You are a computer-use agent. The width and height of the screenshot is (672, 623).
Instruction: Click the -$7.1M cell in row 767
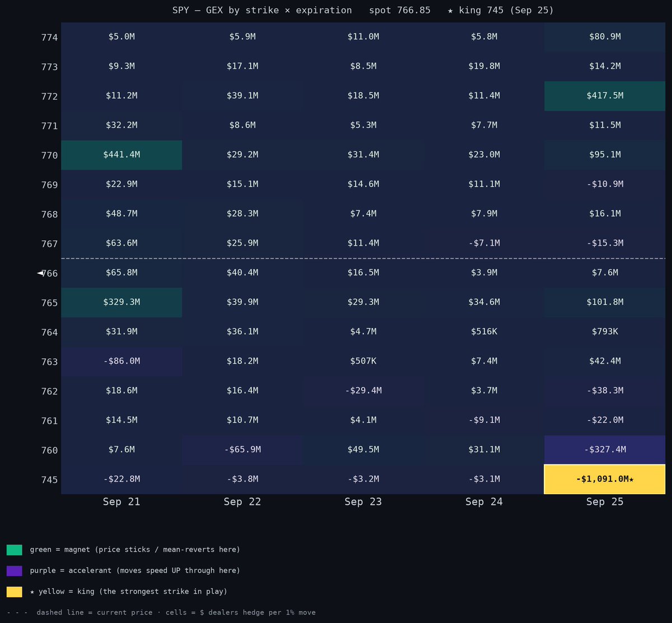[484, 243]
